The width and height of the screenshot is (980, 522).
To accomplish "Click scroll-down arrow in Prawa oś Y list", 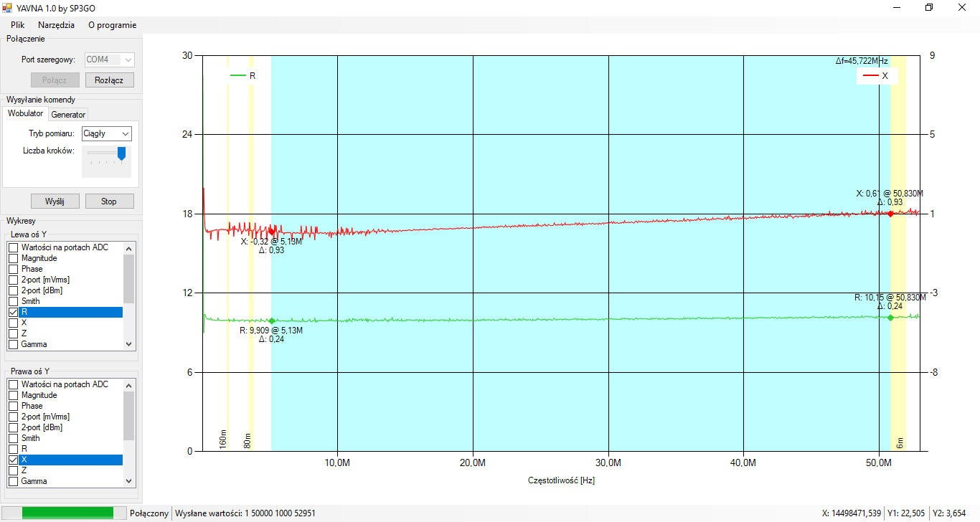I will point(129,481).
